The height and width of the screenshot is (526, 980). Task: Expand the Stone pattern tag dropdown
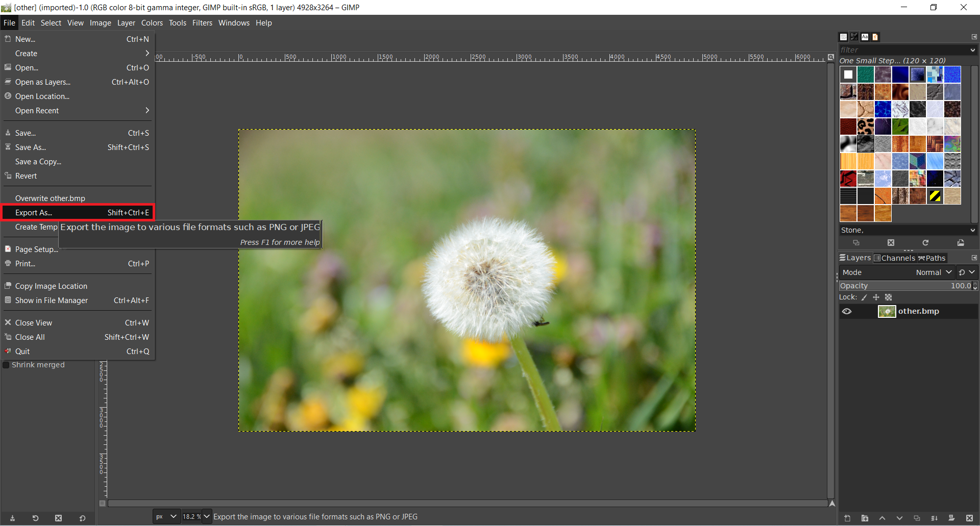(x=972, y=230)
